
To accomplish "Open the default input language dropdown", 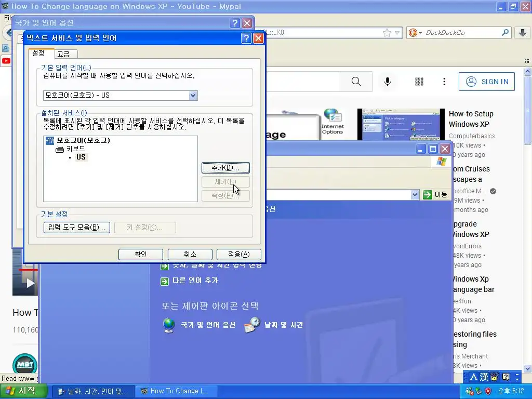I will 193,96.
